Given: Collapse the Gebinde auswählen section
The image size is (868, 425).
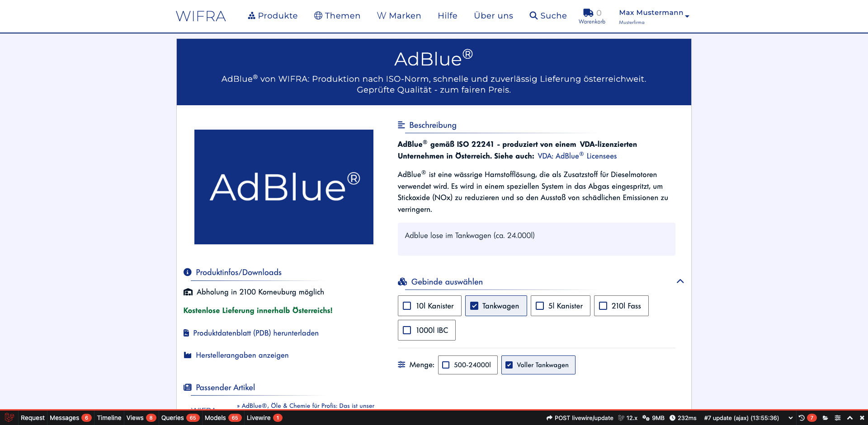Looking at the screenshot, I should click(x=680, y=281).
